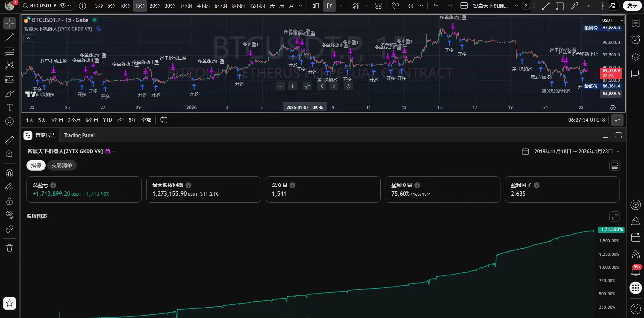This screenshot has width=644, height=318.
Task: Toggle magnet mode in left toolbar
Action: [x=9, y=173]
